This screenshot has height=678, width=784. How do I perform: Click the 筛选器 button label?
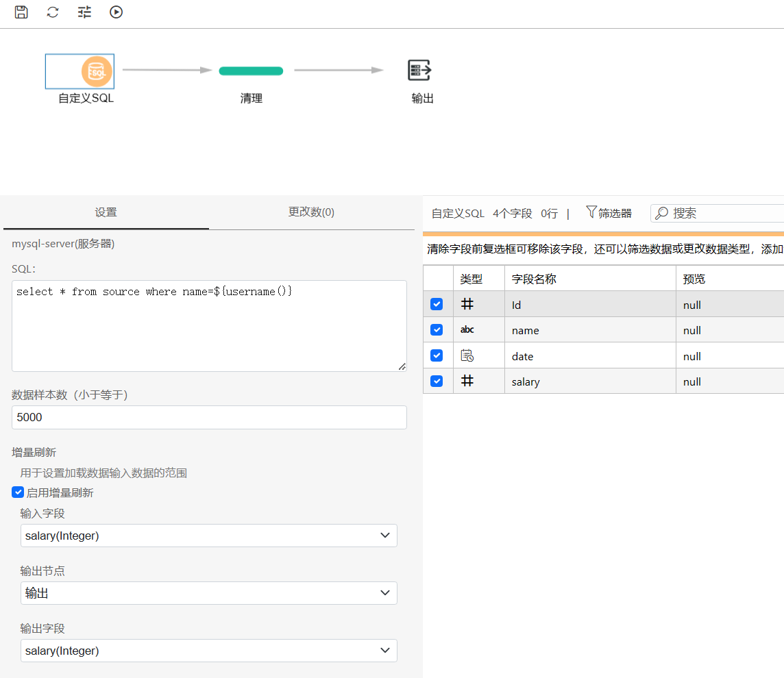(x=615, y=214)
